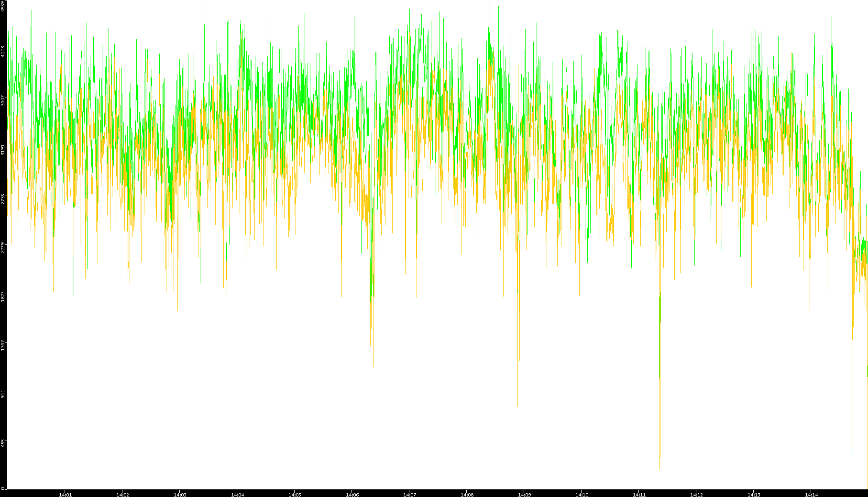
Task: Pick the 3191 value axis label
Action: pyautogui.click(x=3, y=149)
